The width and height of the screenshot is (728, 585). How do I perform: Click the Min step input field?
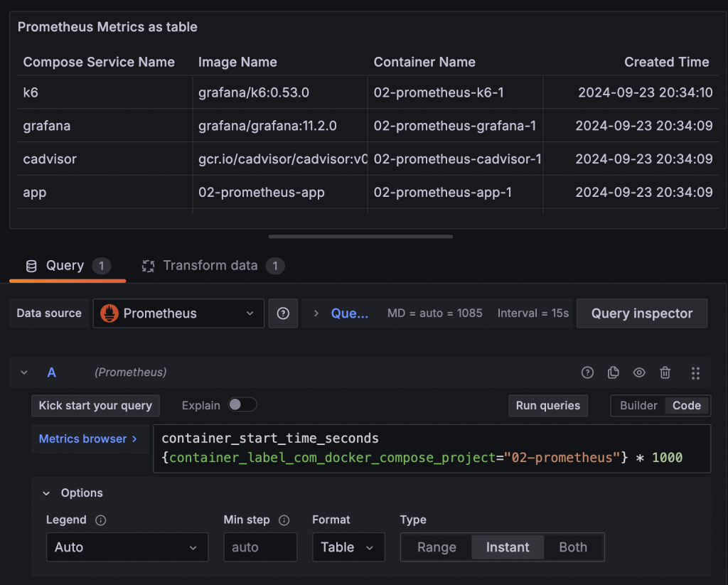tap(260, 547)
